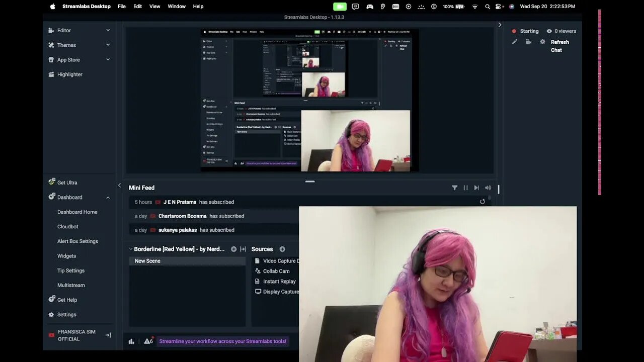This screenshot has width=644, height=362.
Task: Open Tip Settings
Action: 71,270
